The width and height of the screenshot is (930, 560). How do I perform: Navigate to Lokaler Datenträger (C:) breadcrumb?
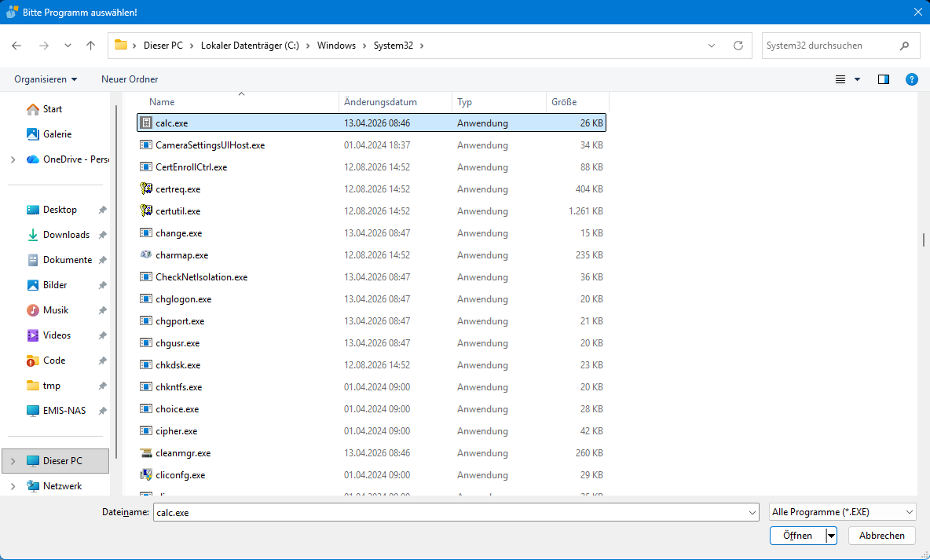(250, 46)
